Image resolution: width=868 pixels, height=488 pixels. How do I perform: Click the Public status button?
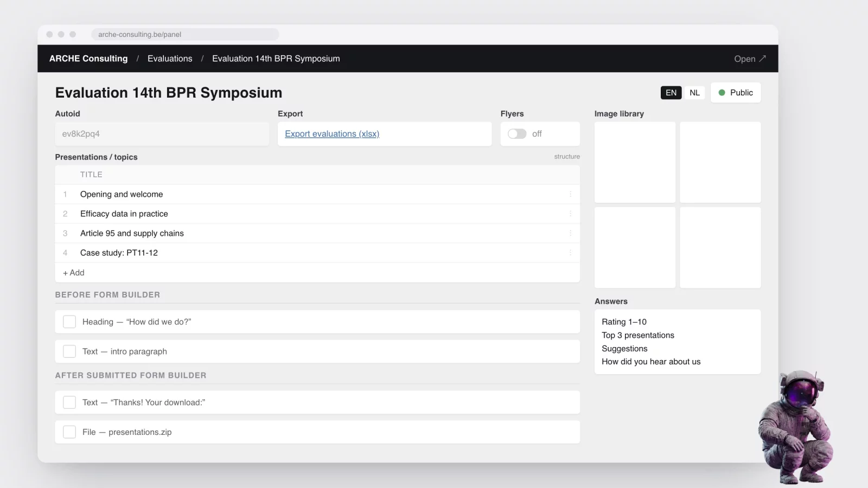(x=736, y=93)
